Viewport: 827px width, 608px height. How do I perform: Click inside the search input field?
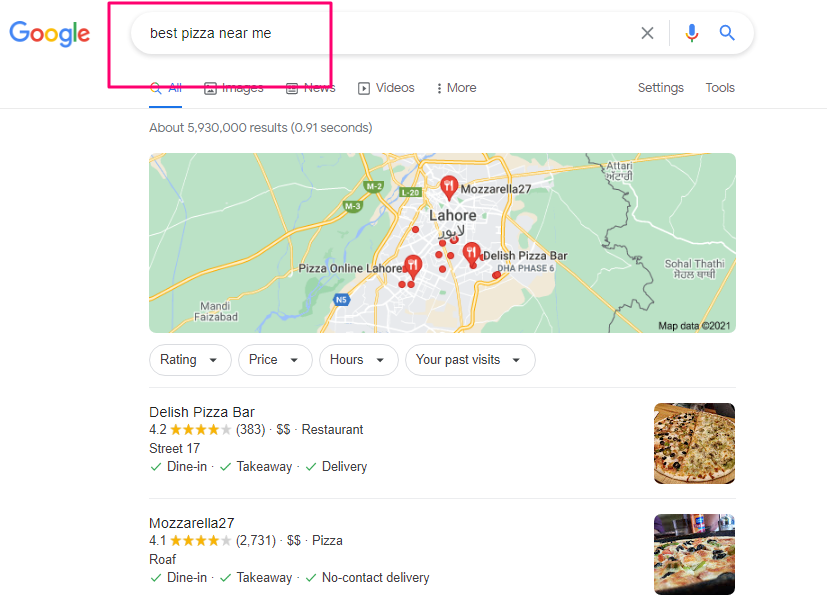pyautogui.click(x=390, y=33)
